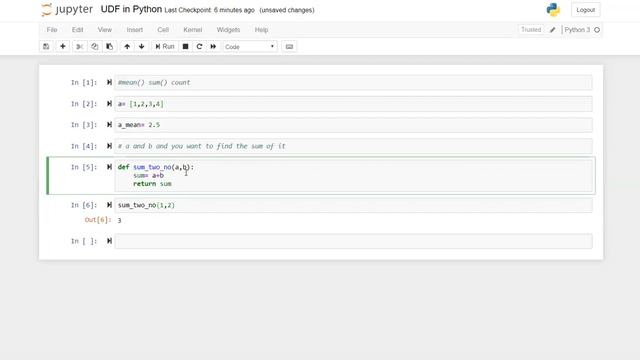Insert a cell below with plus icon

click(63, 47)
